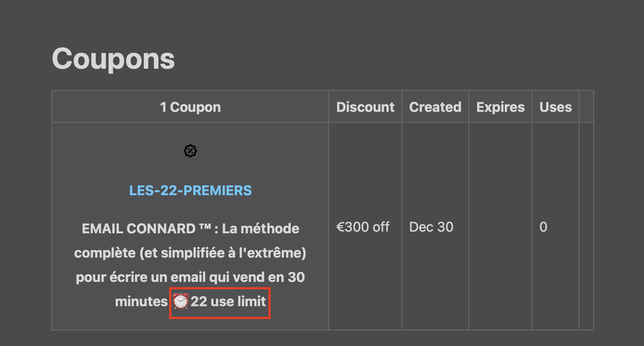Click the "22 use limit" text
644x346 pixels.
(x=229, y=302)
